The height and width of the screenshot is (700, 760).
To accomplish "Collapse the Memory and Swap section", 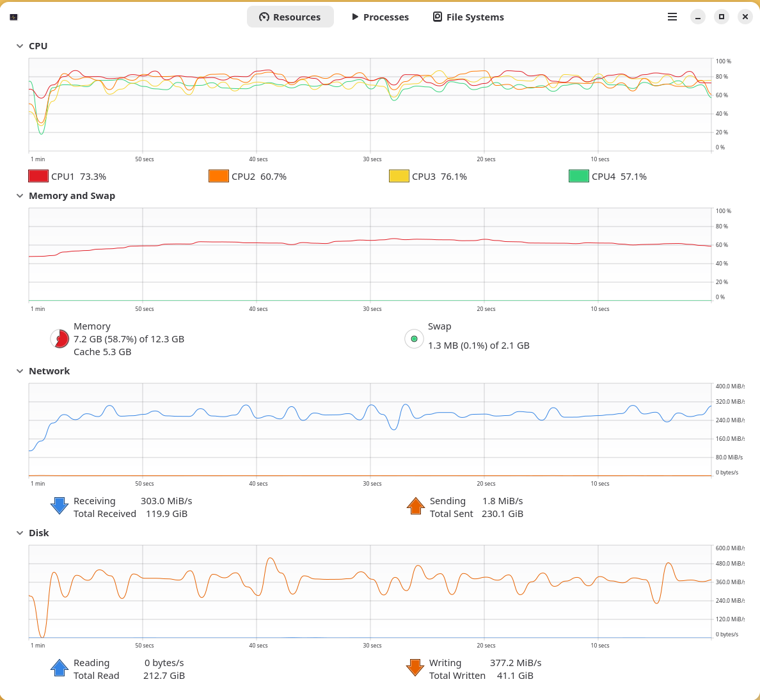I will tap(19, 196).
